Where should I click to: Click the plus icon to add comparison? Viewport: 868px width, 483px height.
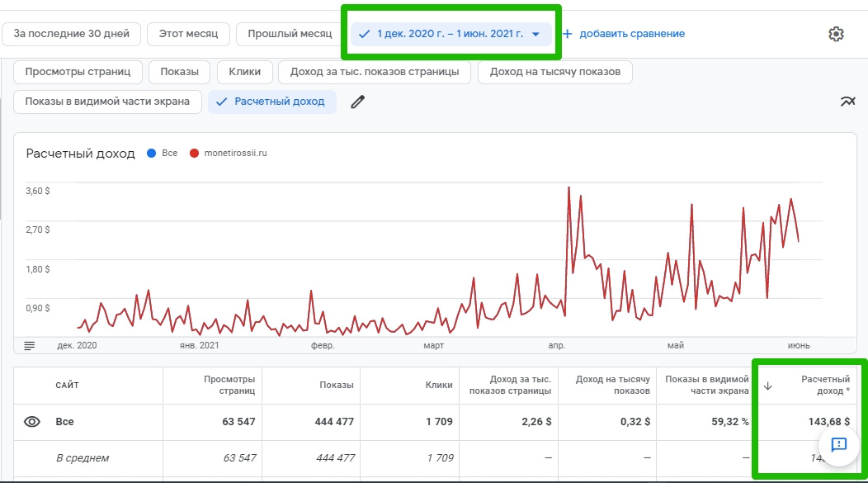coord(568,34)
